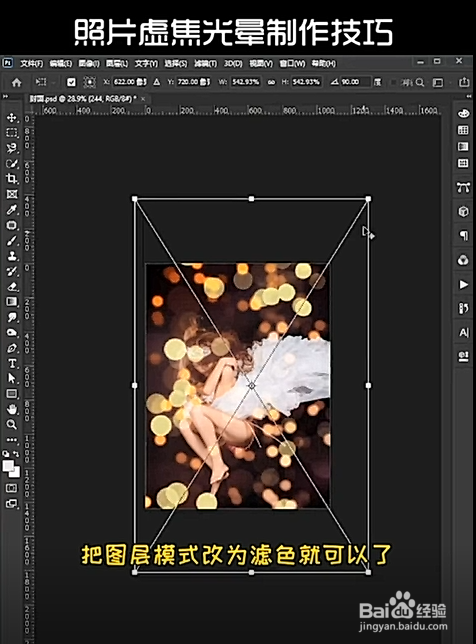Toggle Quick Mask mode

11,488
